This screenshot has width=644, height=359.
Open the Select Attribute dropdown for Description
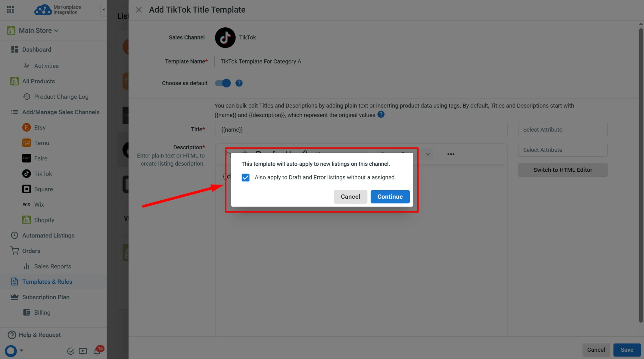(x=563, y=150)
